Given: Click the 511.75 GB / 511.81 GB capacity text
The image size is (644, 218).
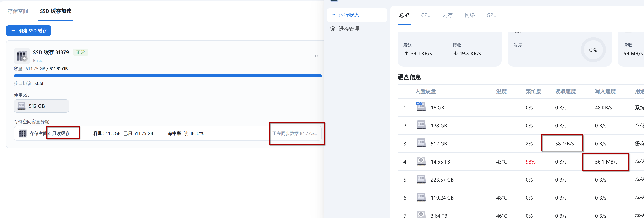Looking at the screenshot, I should (x=47, y=68).
